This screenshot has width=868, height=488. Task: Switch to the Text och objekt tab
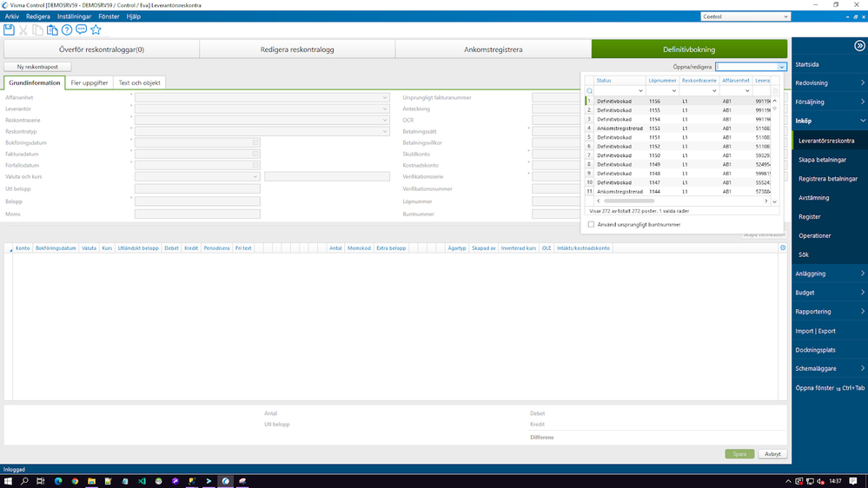tap(140, 83)
